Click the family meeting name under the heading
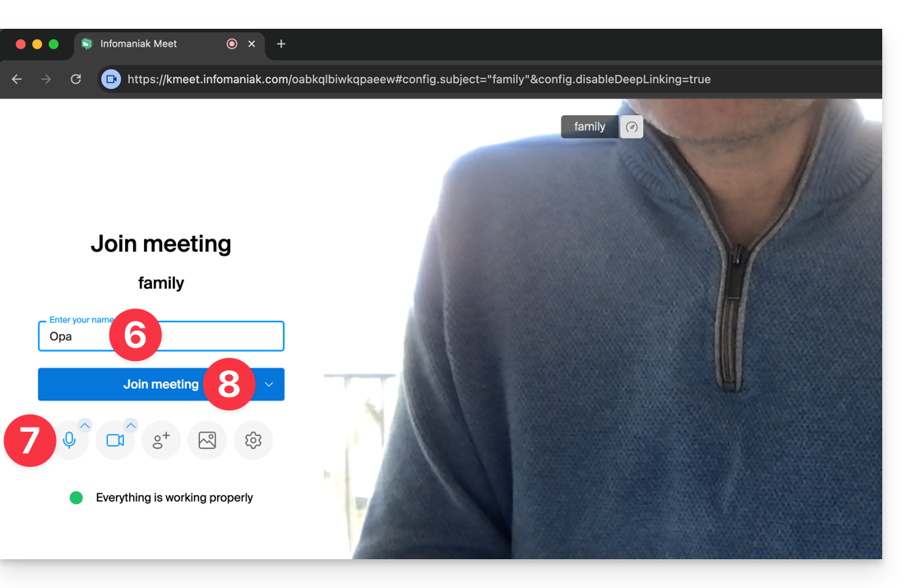The image size is (911, 588). point(161,283)
